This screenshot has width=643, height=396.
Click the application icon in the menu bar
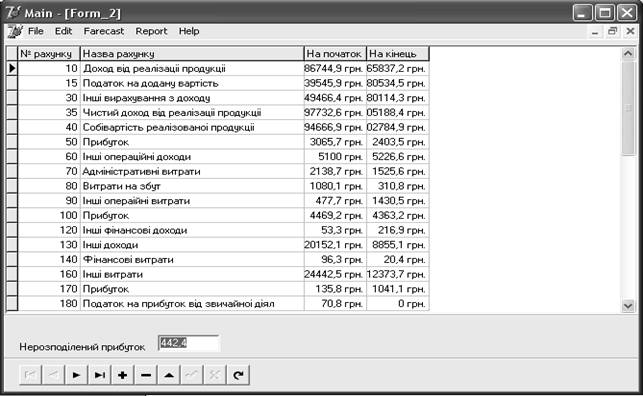pos(15,31)
